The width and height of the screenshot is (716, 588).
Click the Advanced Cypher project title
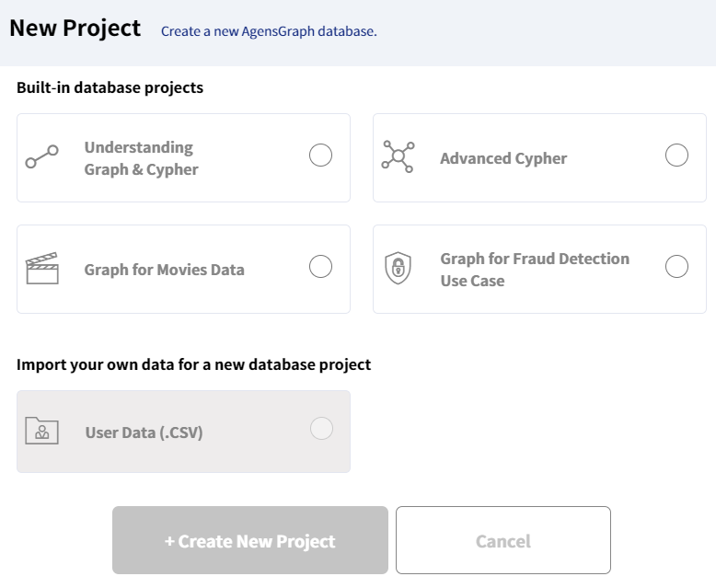pyautogui.click(x=503, y=158)
